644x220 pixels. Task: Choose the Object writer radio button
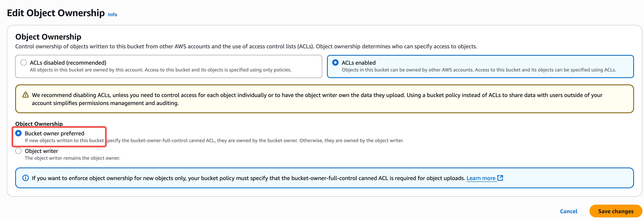(18, 151)
